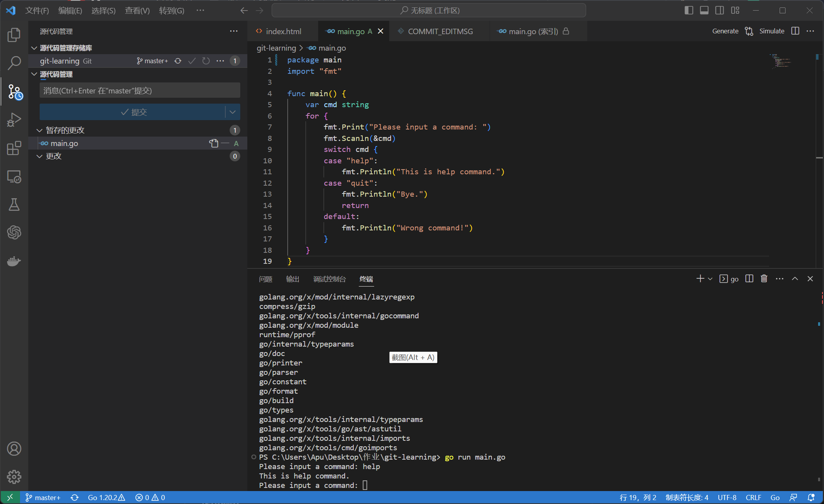824x504 pixels.
Task: Toggle the bottom panel layout button
Action: (x=704, y=11)
